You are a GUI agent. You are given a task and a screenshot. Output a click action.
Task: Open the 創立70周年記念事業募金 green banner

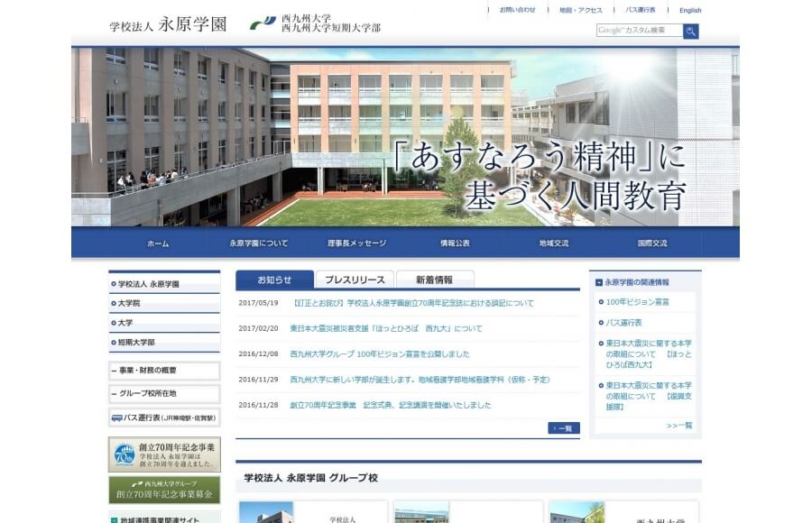pos(164,490)
